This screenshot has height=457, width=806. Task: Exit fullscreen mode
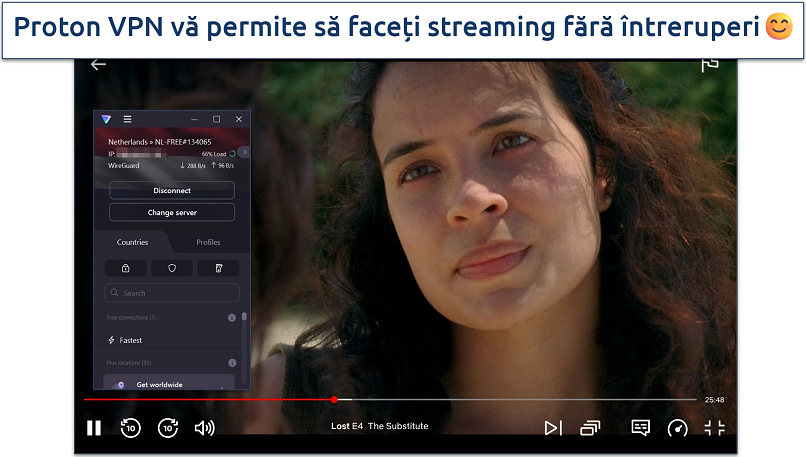pos(714,428)
